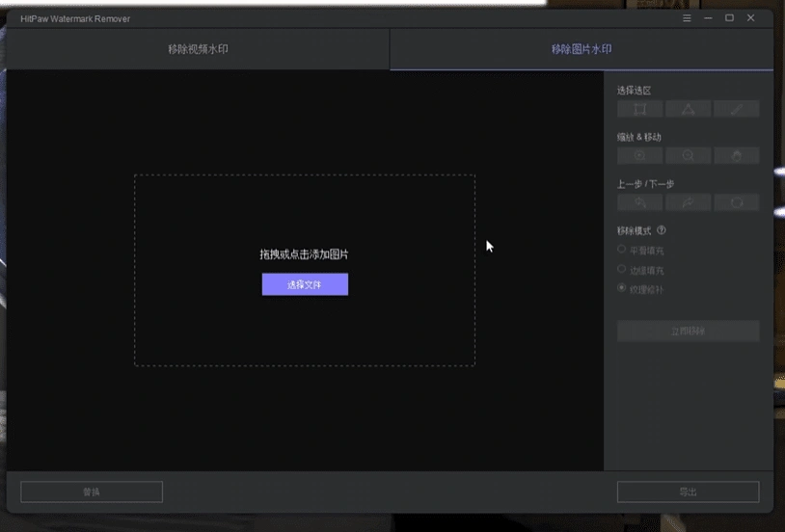785x532 pixels.
Task: Switch to the 移除图片水印 tab
Action: point(582,49)
